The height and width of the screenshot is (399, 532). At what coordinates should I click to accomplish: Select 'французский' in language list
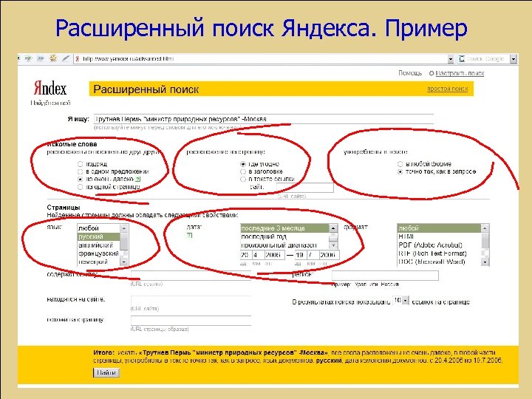99,253
